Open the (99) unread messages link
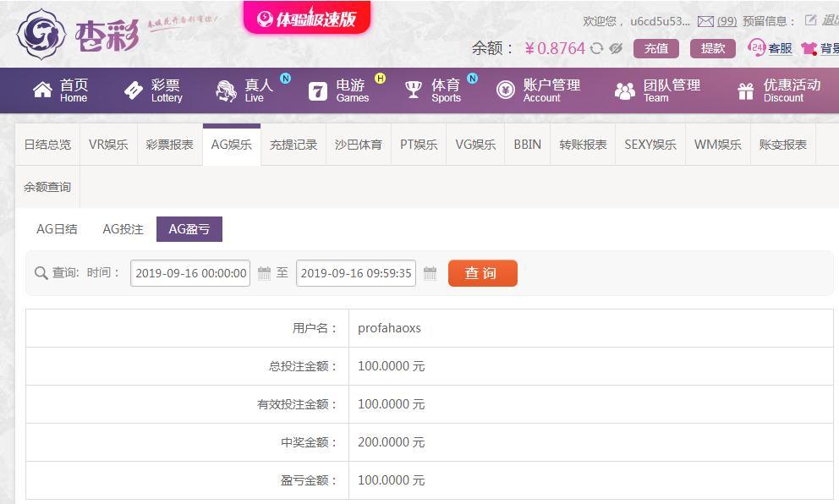 click(x=727, y=21)
